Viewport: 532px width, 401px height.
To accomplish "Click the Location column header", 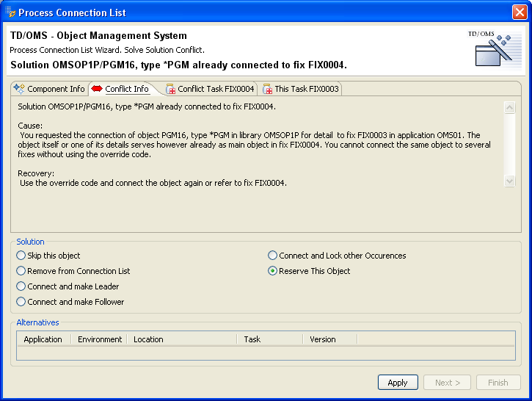I will click(148, 339).
